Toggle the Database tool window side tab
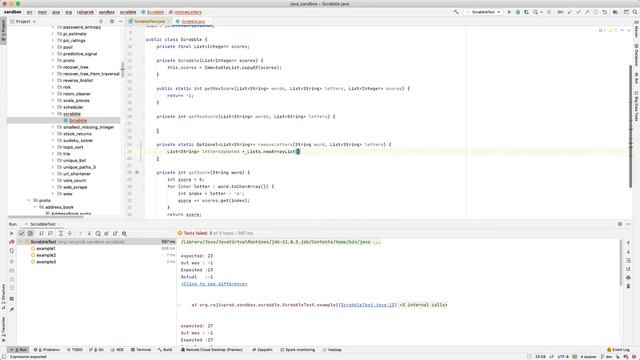This screenshot has height=360, width=640. click(x=636, y=54)
